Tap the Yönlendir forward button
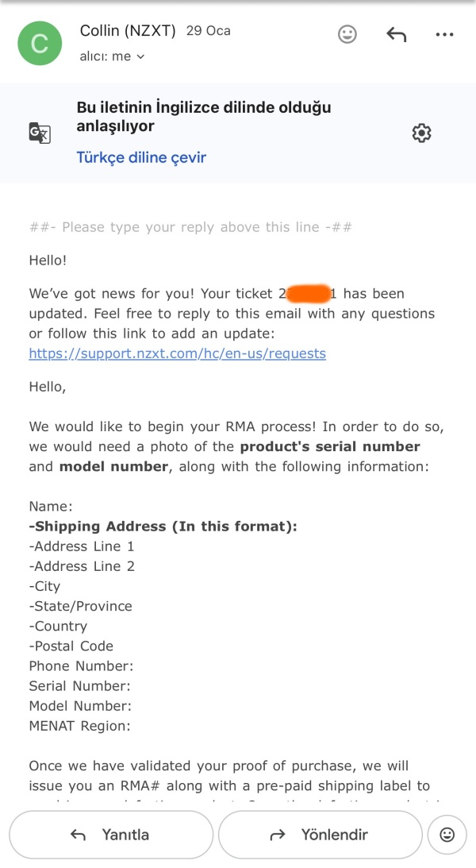476x868 pixels. point(320,834)
